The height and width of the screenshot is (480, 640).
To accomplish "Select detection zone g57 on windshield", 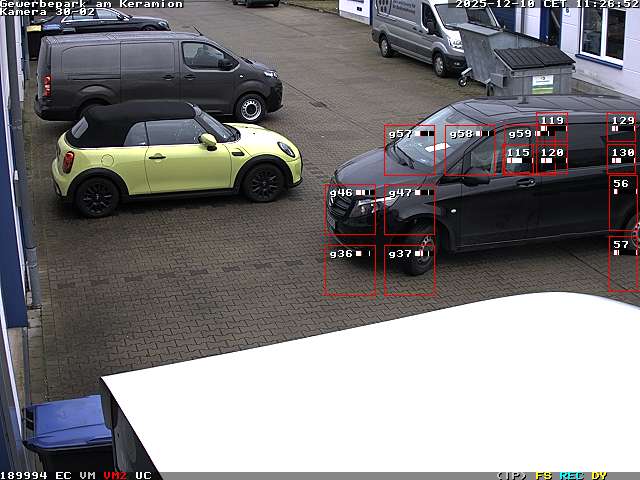I will [x=410, y=150].
